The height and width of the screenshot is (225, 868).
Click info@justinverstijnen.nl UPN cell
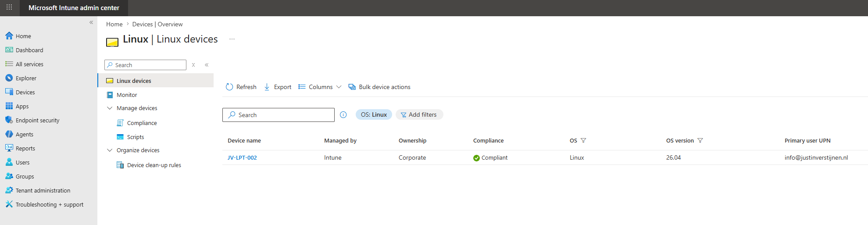coord(816,157)
